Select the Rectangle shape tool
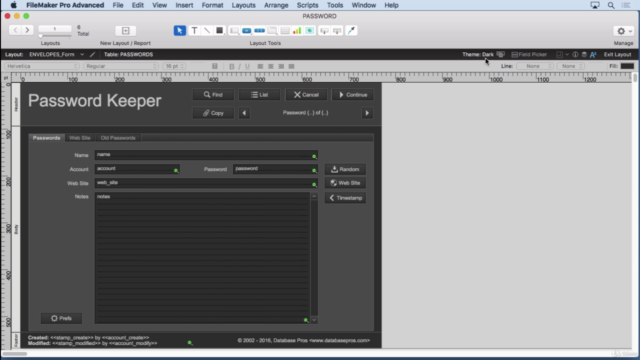This screenshot has width=640, height=360. [x=220, y=31]
